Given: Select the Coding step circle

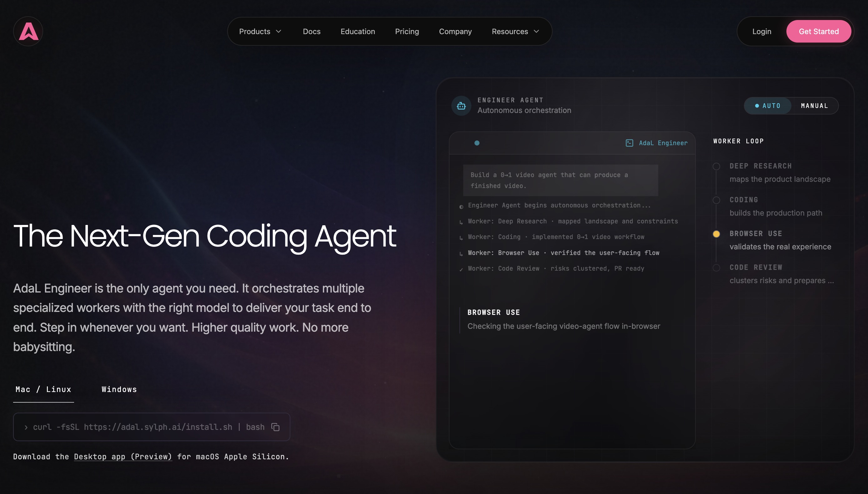Looking at the screenshot, I should [716, 200].
